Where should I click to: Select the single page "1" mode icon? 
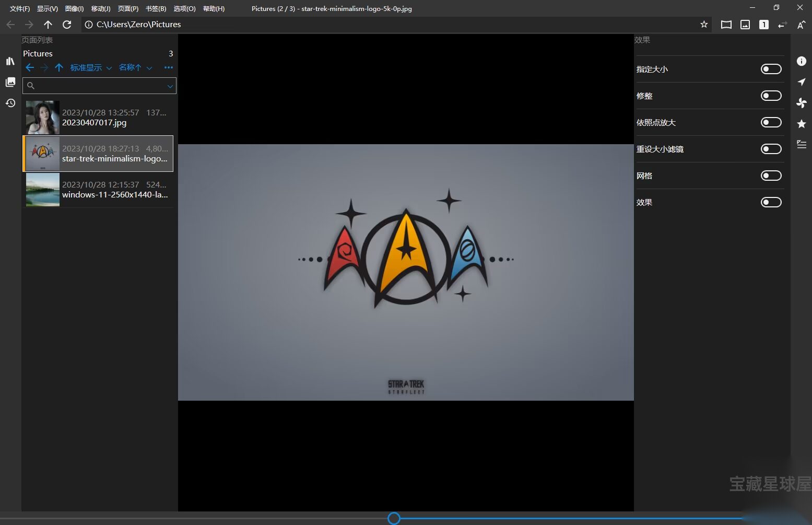click(x=764, y=25)
